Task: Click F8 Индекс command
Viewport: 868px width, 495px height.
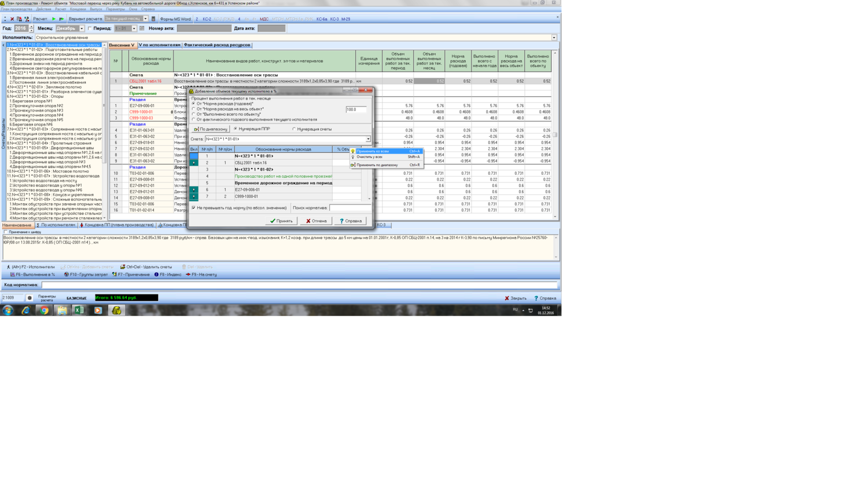Action: point(168,274)
